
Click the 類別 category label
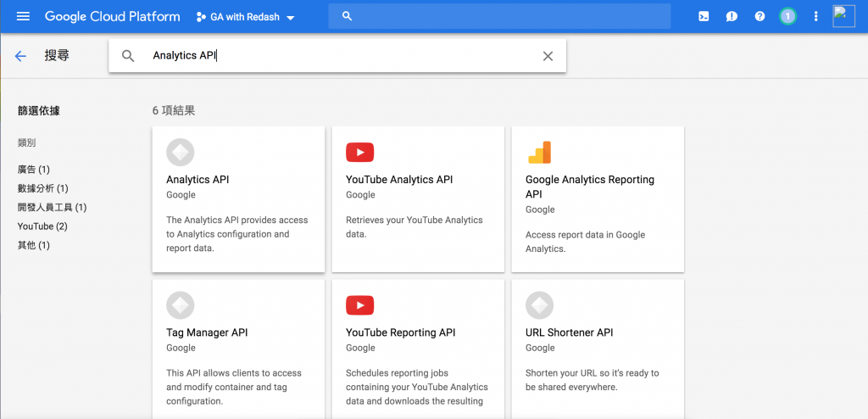click(26, 143)
